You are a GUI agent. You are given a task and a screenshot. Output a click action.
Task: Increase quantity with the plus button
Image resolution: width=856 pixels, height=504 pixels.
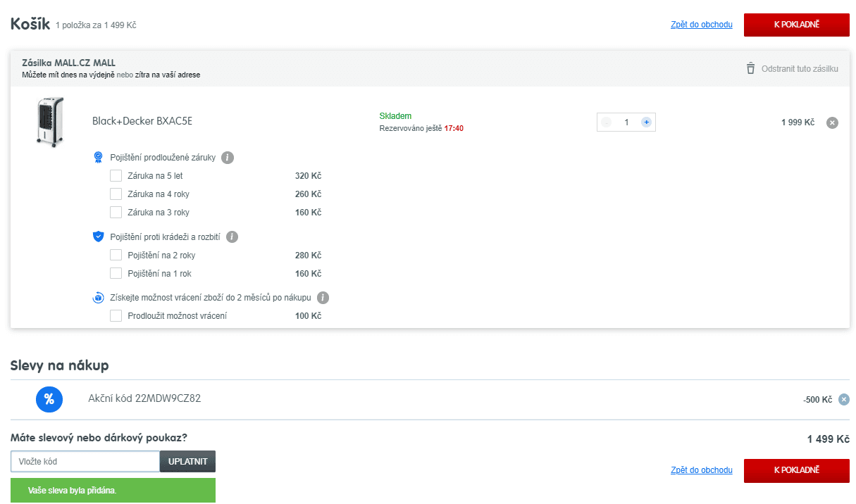646,122
